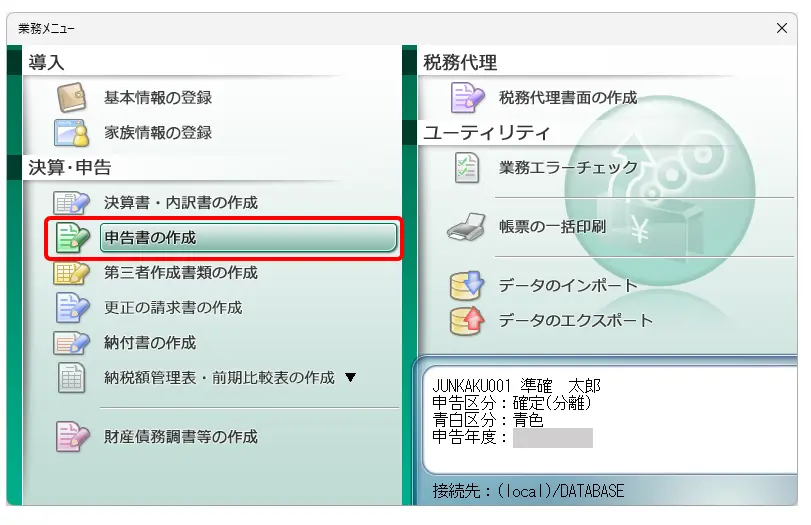Click the 業務エラーチェック checklist icon
The image size is (811, 525).
(x=467, y=168)
